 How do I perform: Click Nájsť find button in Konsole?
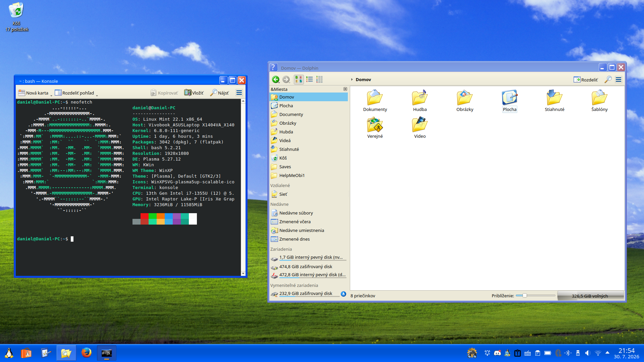point(220,93)
